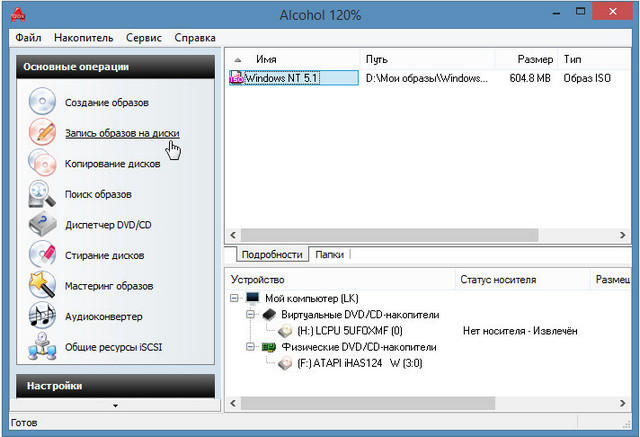Viewport: 640px width, 437px height.
Task: Expand the Настройки panel header
Action: [116, 386]
